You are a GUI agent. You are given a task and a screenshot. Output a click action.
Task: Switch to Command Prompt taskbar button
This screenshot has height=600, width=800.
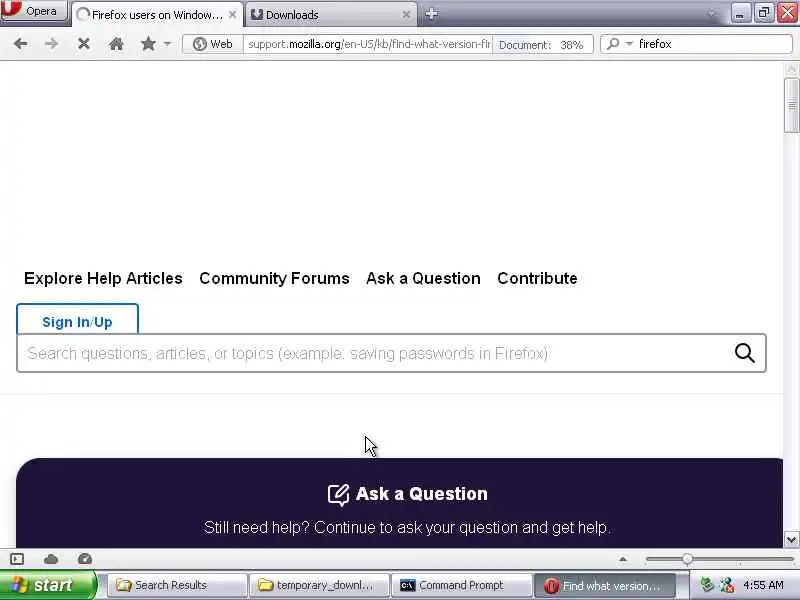pyautogui.click(x=461, y=585)
